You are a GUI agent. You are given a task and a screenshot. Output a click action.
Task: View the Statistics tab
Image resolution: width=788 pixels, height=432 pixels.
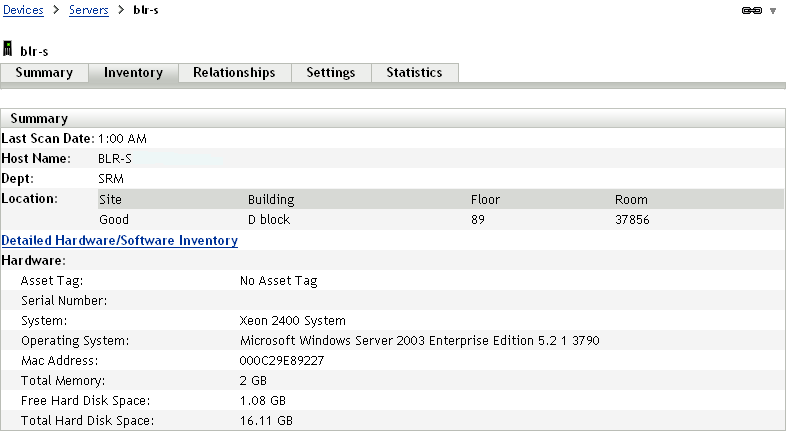pyautogui.click(x=414, y=73)
